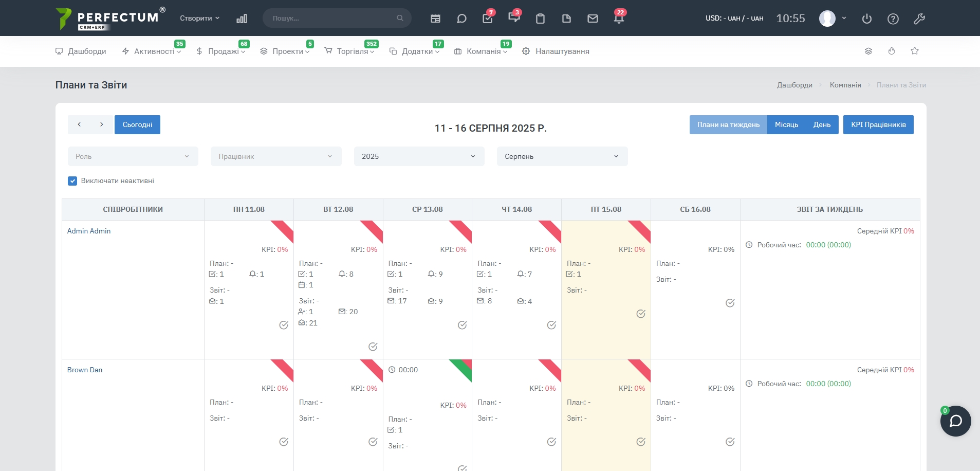Open the wrench setup icon

[x=919, y=19]
